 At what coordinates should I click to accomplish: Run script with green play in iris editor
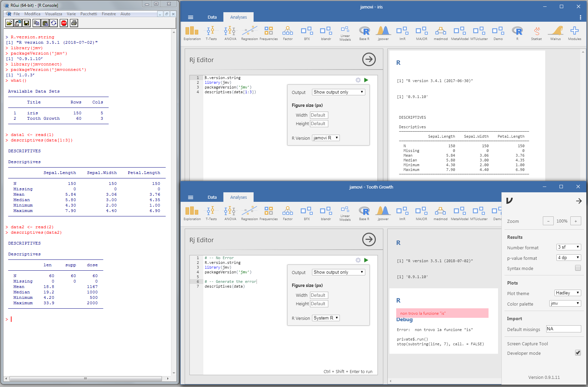[x=366, y=80]
